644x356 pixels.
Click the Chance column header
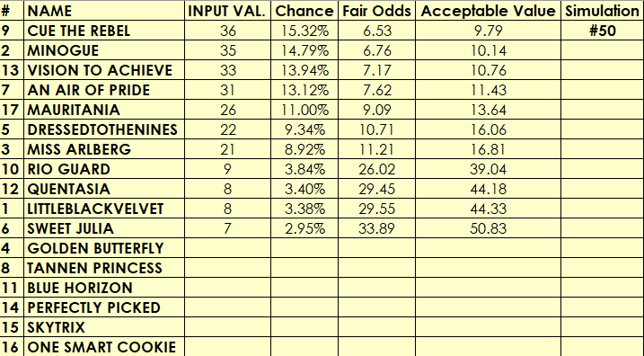(304, 10)
